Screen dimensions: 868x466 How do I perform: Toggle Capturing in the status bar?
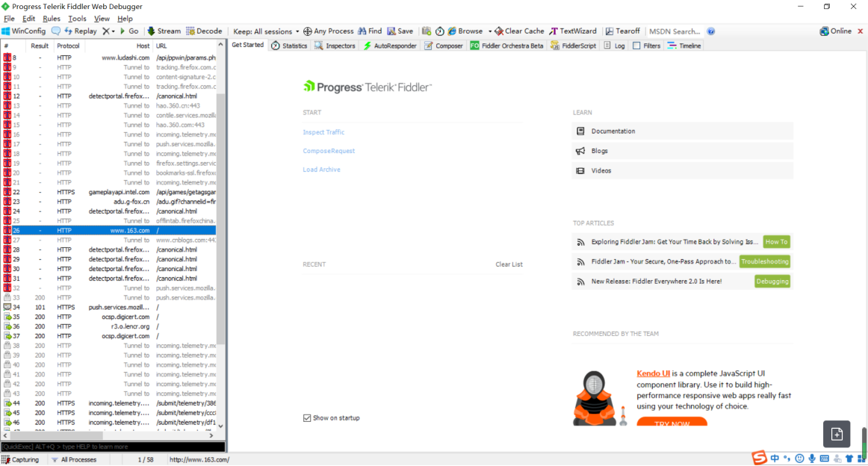20,460
